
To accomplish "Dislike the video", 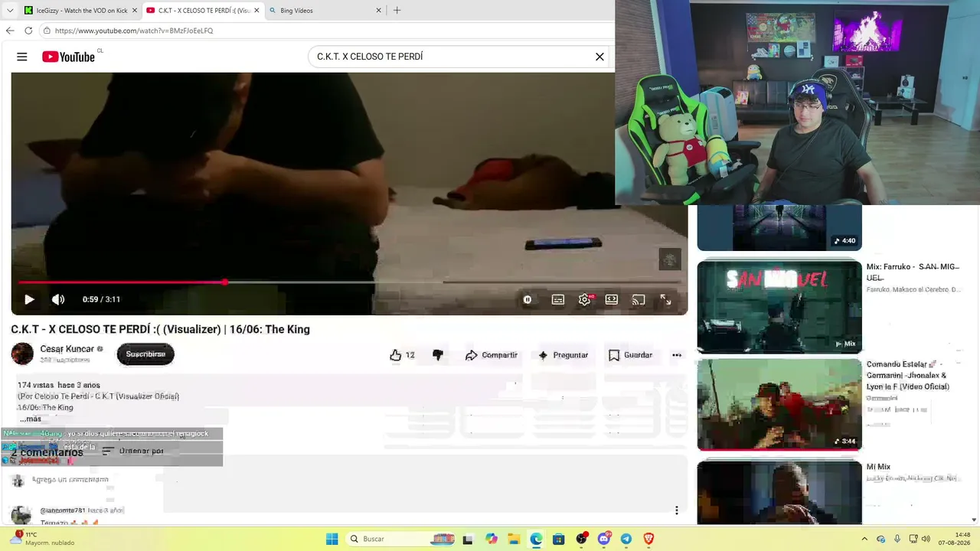I will point(438,355).
